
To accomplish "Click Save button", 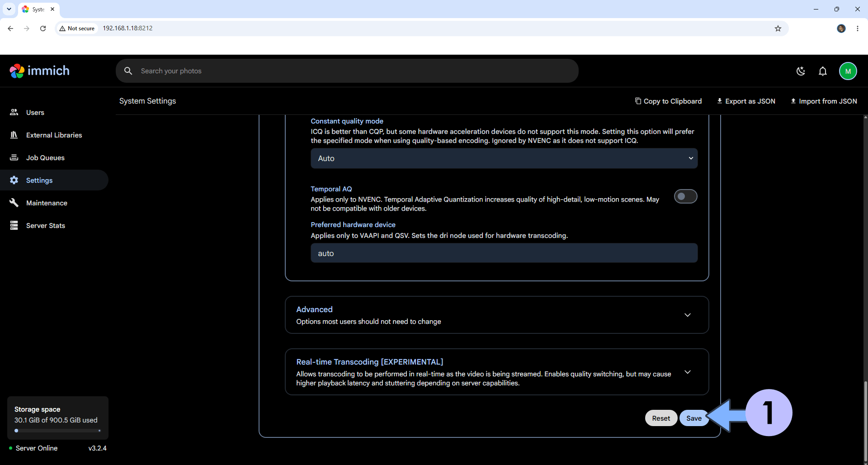I will click(x=694, y=418).
